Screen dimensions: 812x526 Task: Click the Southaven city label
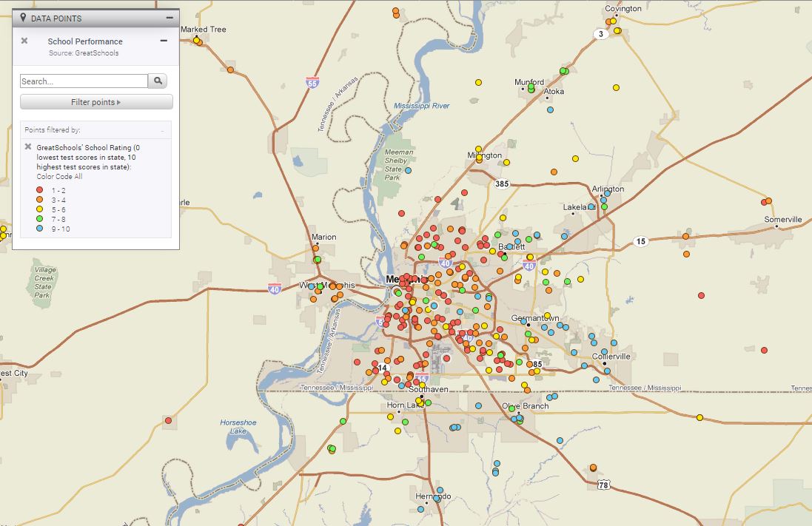point(429,389)
